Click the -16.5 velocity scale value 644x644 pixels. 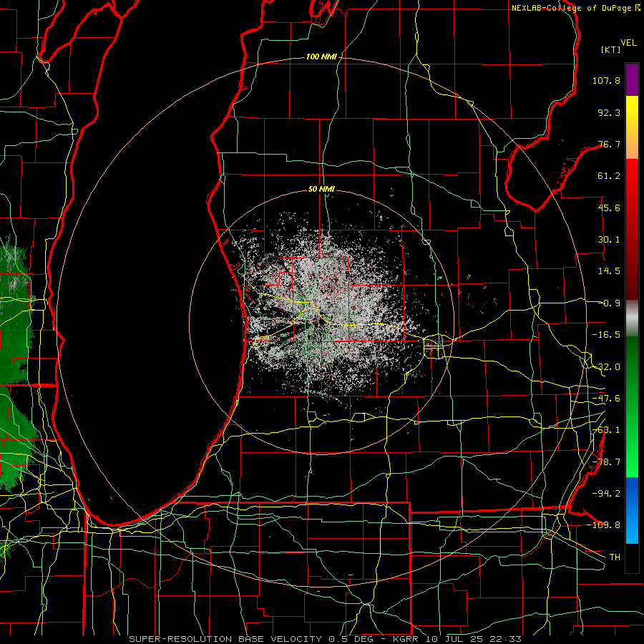pos(606,335)
